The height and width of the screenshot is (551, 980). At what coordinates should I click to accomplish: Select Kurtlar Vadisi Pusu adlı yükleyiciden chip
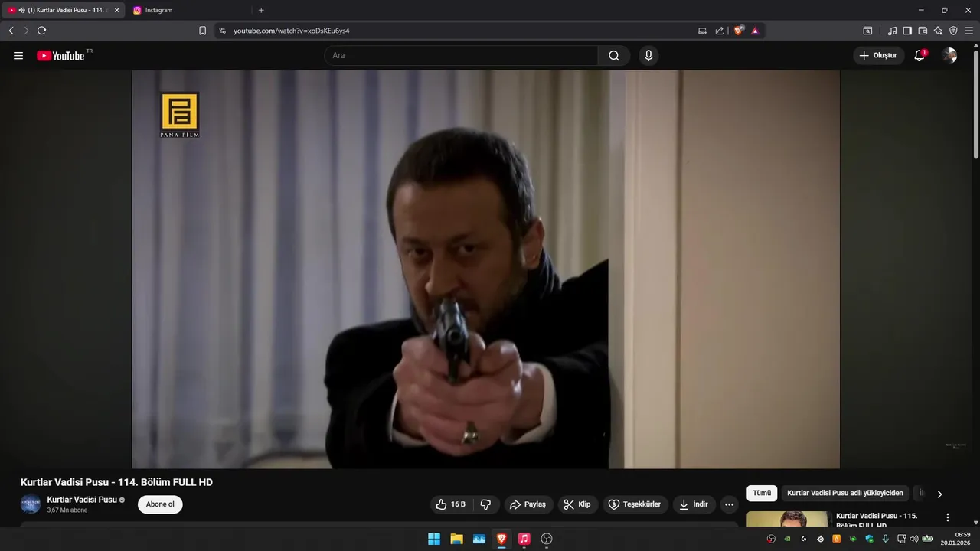click(845, 494)
